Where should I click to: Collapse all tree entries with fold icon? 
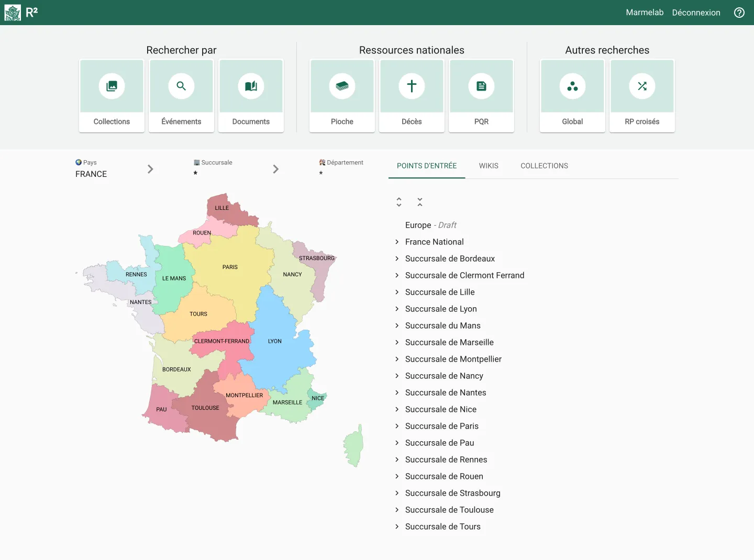(x=420, y=201)
